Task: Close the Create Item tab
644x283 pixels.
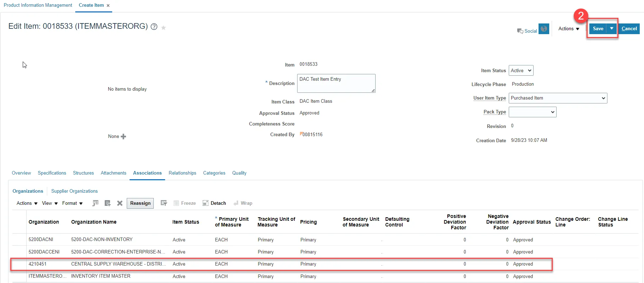Action: coord(108,6)
